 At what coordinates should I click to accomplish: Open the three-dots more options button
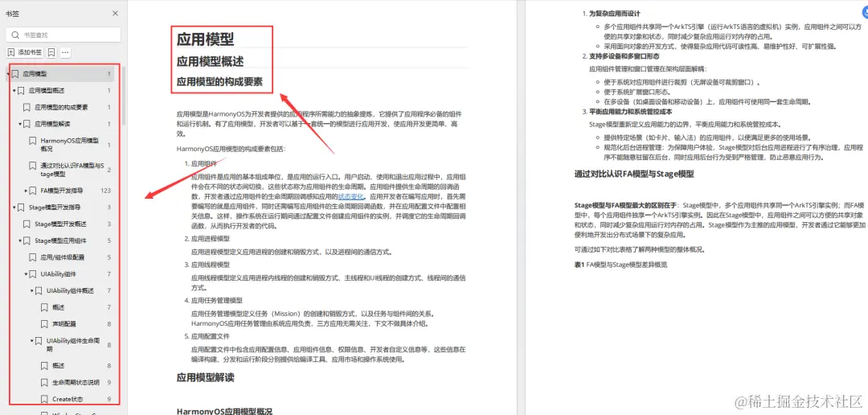65,52
